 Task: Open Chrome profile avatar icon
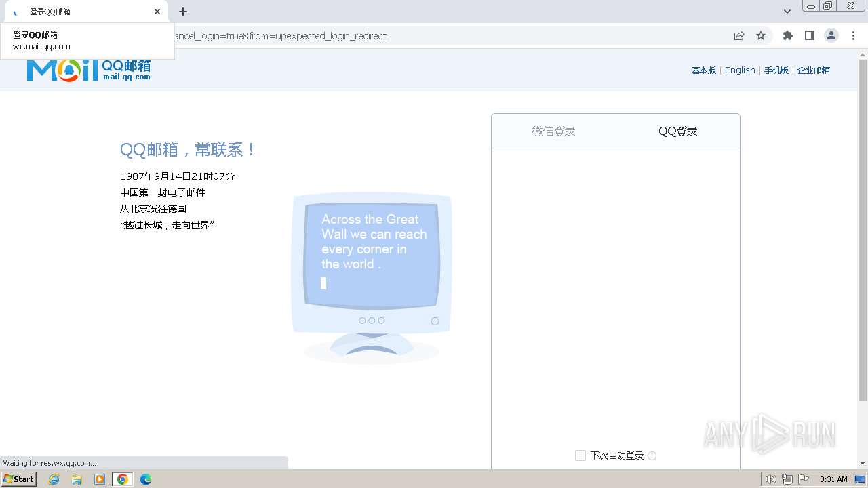tap(831, 36)
